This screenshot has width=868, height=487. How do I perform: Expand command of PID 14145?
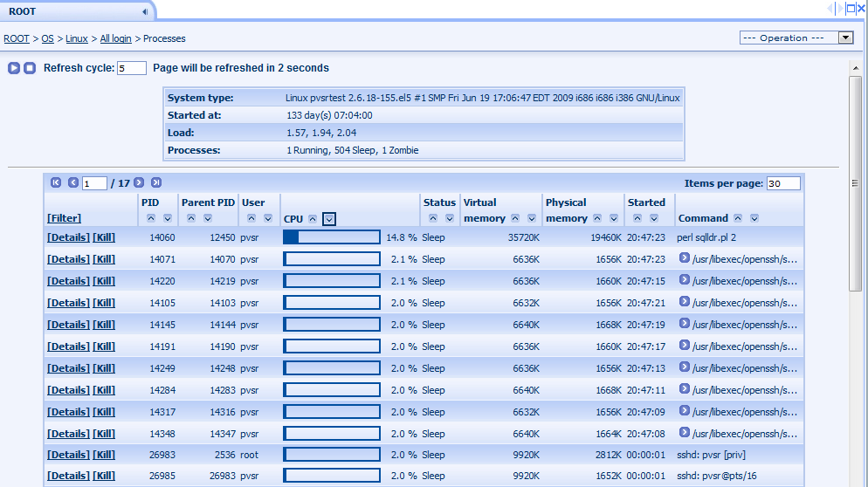tap(685, 324)
